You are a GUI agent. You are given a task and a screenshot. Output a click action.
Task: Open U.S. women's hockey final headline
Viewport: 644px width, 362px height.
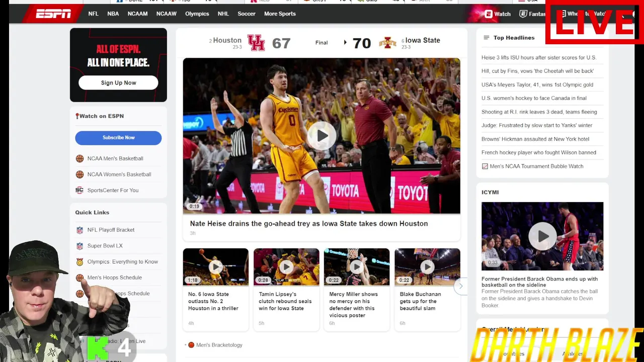534,98
